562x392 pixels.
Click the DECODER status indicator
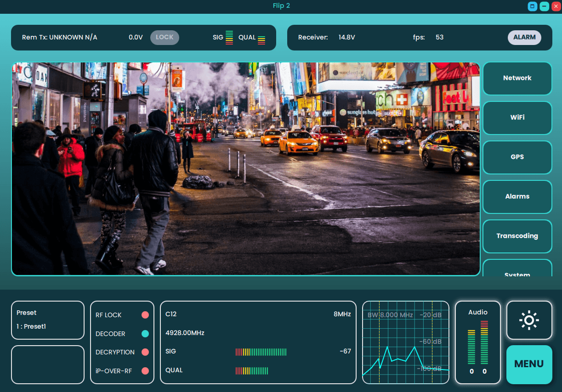pyautogui.click(x=145, y=334)
